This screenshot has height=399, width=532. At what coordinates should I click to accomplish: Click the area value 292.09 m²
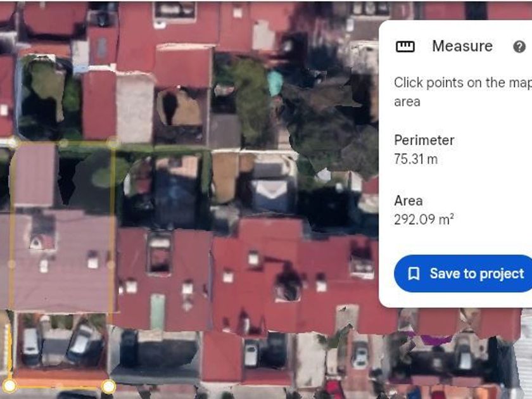pyautogui.click(x=424, y=219)
